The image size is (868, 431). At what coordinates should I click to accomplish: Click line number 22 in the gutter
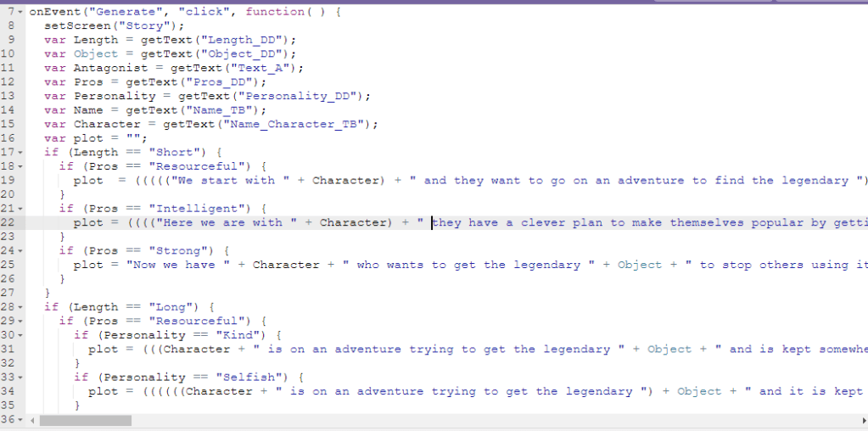click(x=9, y=223)
